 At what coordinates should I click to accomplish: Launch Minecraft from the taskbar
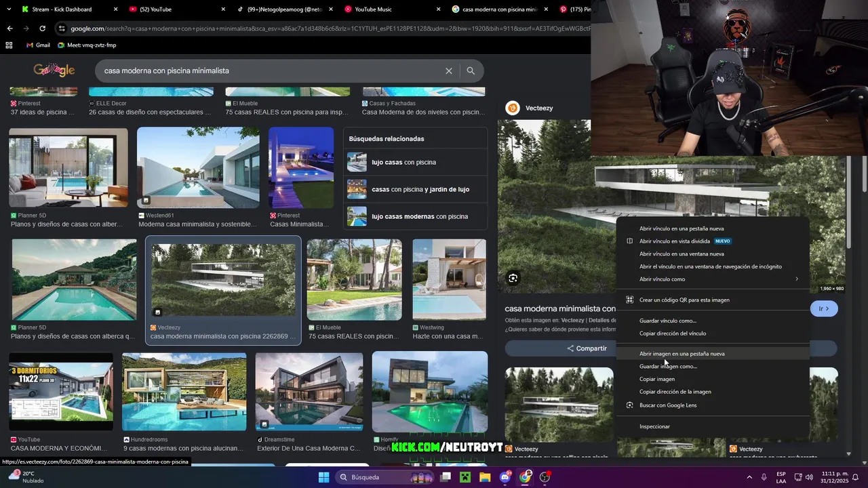(x=465, y=477)
